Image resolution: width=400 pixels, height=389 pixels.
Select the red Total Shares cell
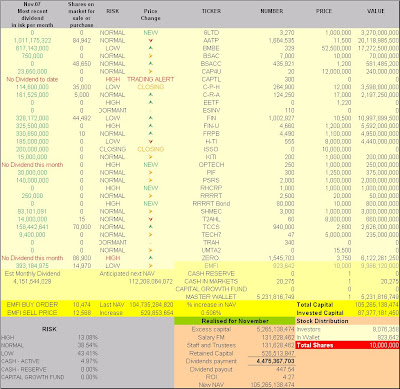coord(347,345)
